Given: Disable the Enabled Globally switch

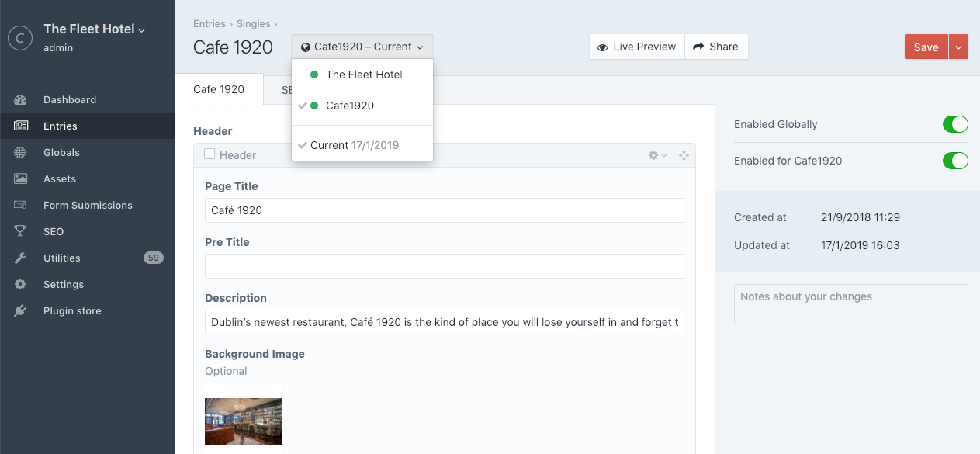Looking at the screenshot, I should click(x=954, y=124).
